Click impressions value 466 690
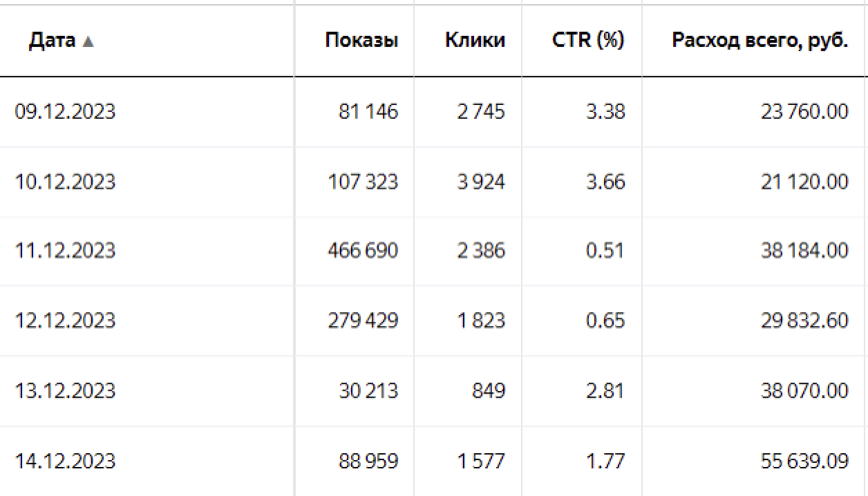Viewport: 868px width, 496px height. [x=363, y=250]
